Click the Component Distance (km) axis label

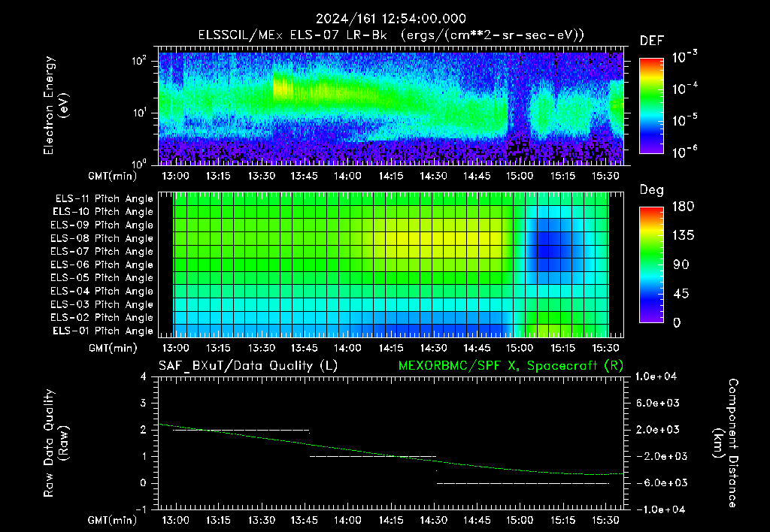pos(726,443)
